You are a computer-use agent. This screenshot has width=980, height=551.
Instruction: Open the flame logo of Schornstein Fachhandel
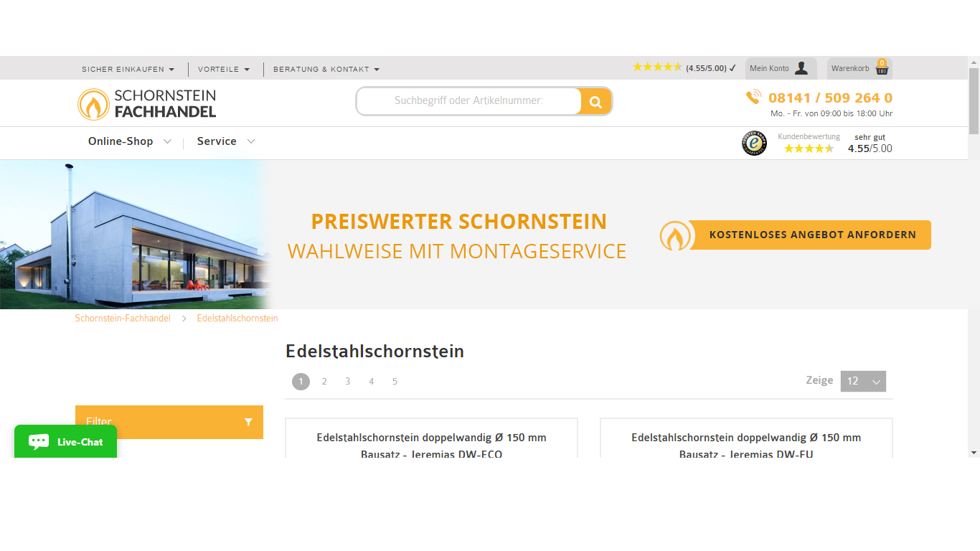click(93, 103)
